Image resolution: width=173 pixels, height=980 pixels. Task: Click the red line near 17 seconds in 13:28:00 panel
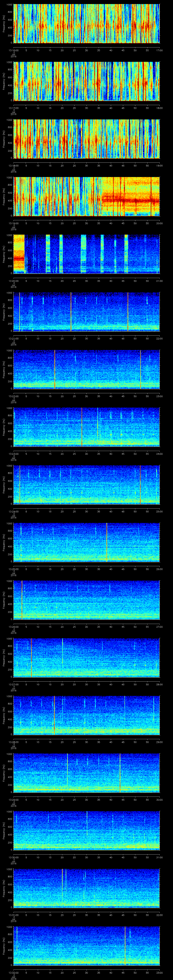54,715
